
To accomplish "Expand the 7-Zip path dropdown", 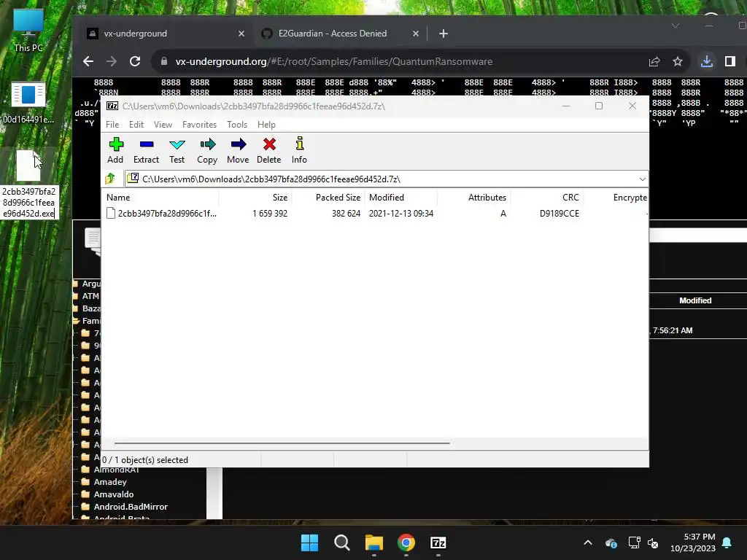I will (x=642, y=179).
